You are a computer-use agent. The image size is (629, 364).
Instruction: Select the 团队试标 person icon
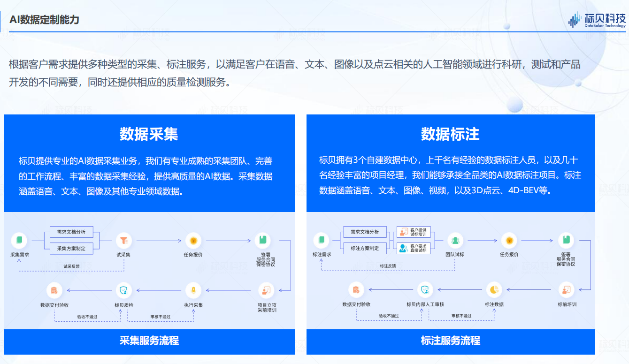pyautogui.click(x=455, y=240)
